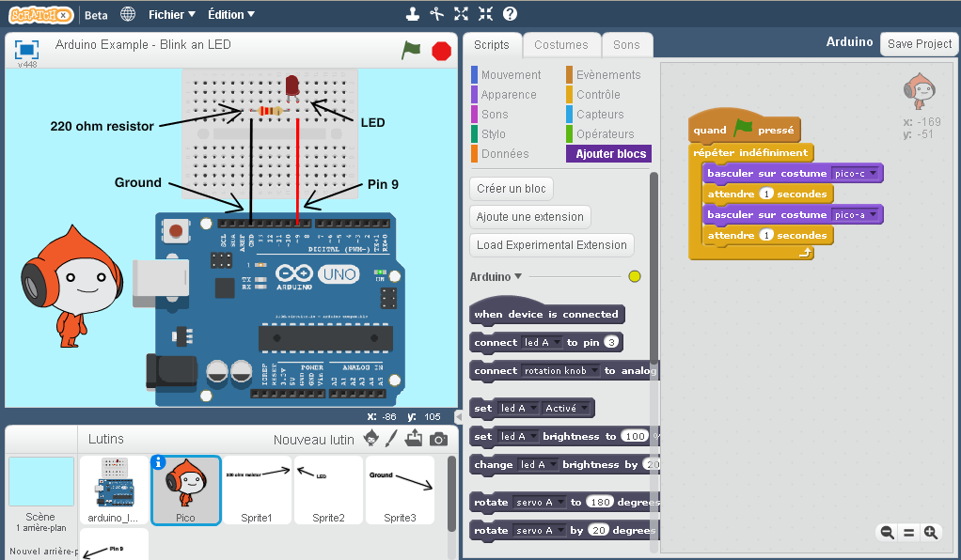
Task: Switch stage to full screen mode
Action: pyautogui.click(x=26, y=50)
